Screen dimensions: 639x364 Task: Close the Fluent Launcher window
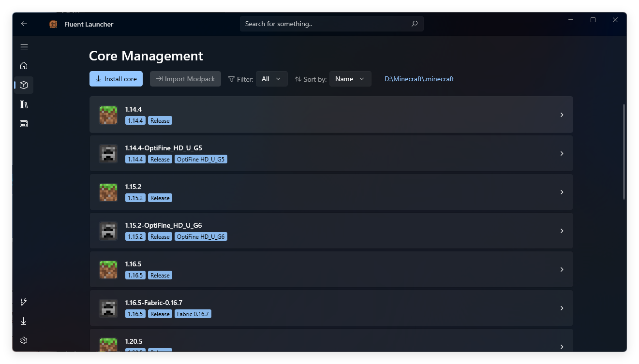(615, 20)
